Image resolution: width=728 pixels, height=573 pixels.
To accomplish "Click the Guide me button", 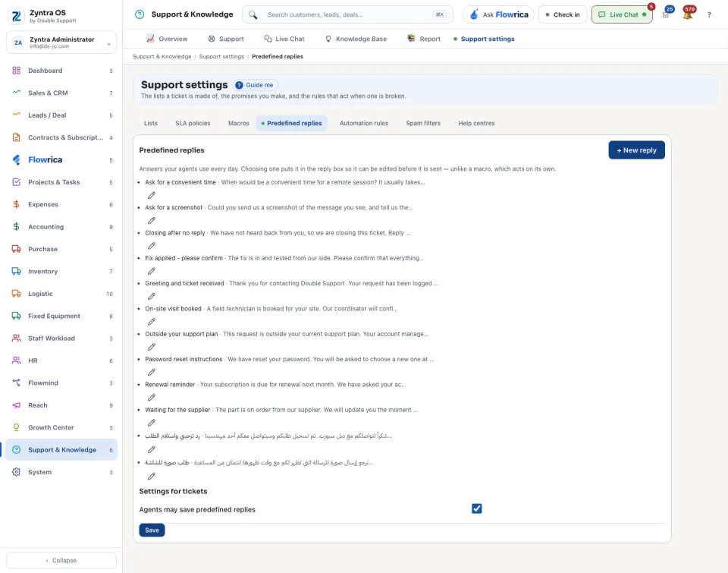I will 255,85.
